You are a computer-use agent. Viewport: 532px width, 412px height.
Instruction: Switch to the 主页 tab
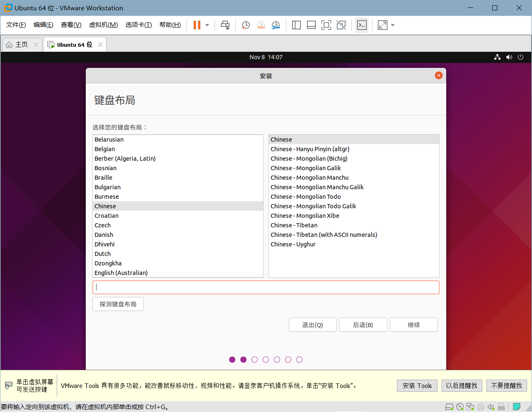click(22, 45)
